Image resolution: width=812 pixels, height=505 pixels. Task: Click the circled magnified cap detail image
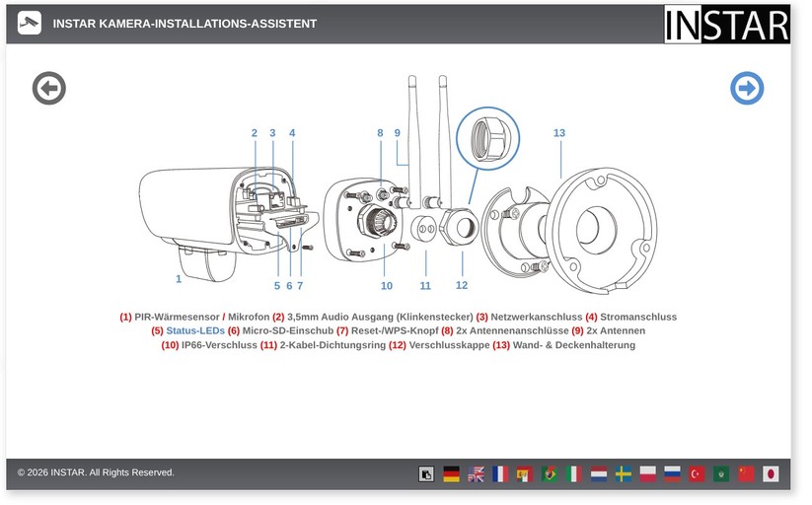point(487,139)
